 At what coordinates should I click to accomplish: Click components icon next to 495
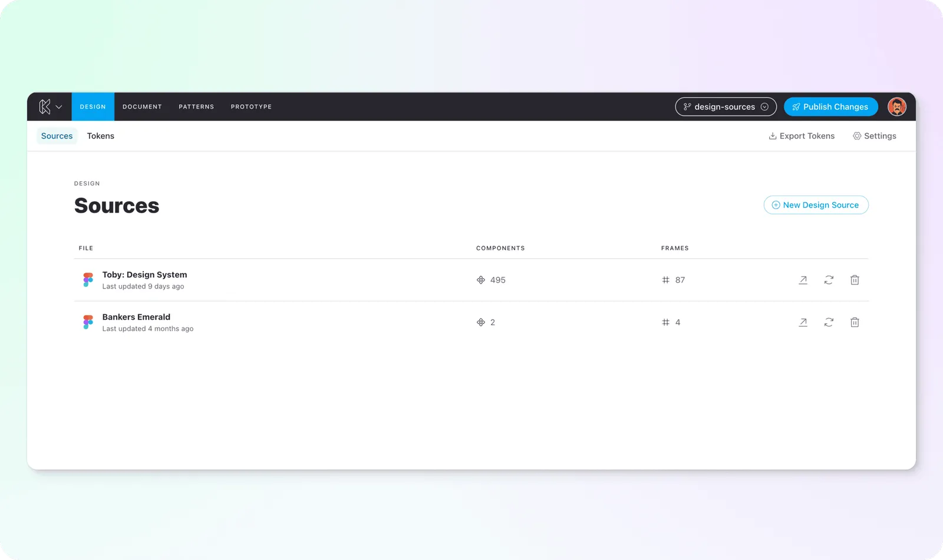pyautogui.click(x=481, y=280)
